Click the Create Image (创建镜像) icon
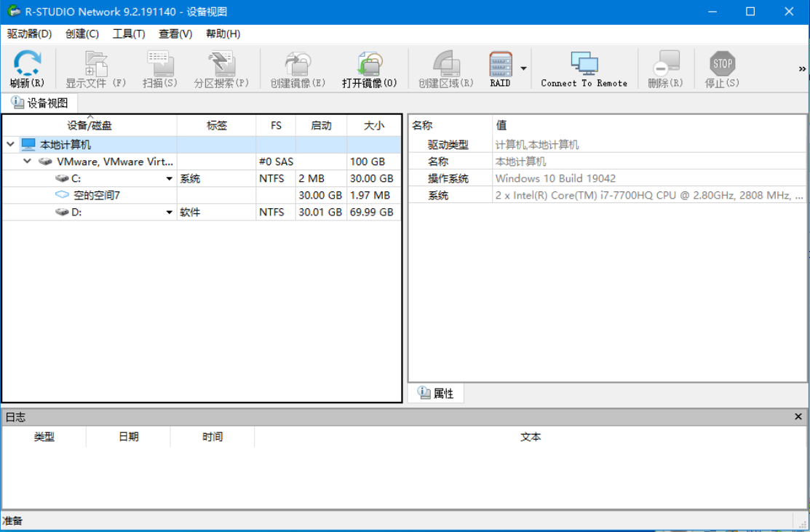 (298, 63)
